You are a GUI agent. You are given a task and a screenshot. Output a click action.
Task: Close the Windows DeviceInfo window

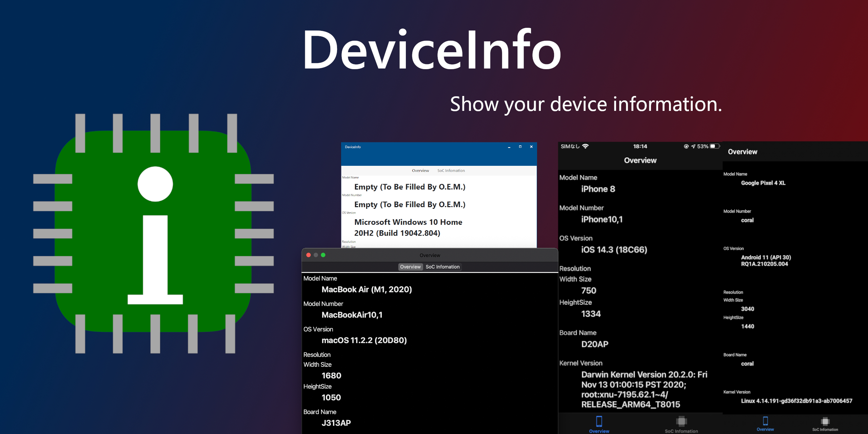[x=531, y=147]
